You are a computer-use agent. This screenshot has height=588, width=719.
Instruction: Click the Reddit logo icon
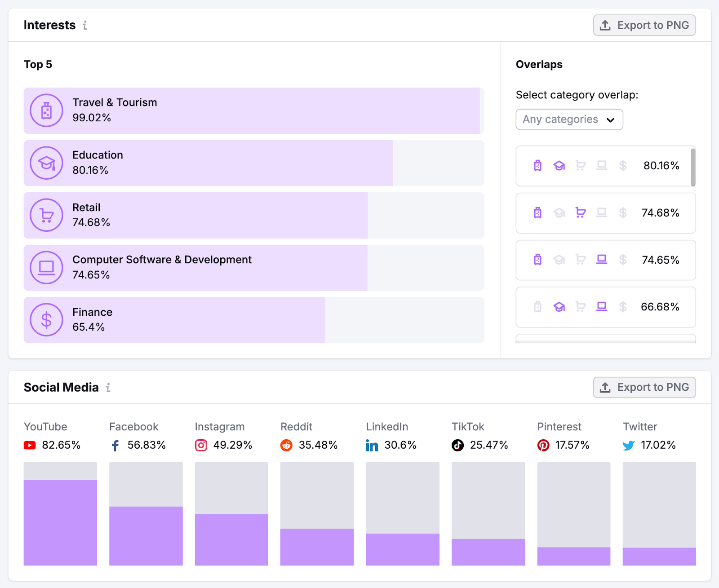click(x=286, y=445)
